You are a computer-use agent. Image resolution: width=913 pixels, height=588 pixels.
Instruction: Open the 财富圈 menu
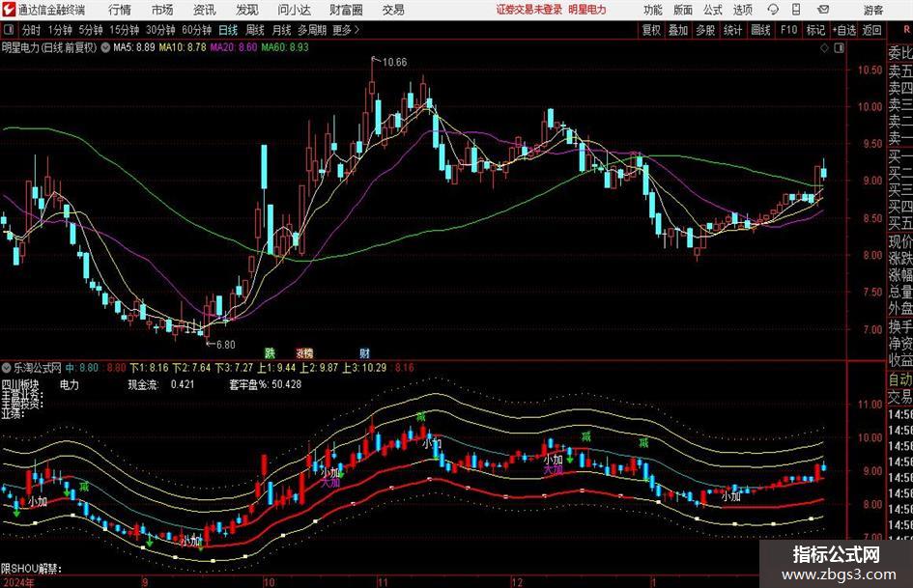pyautogui.click(x=346, y=10)
